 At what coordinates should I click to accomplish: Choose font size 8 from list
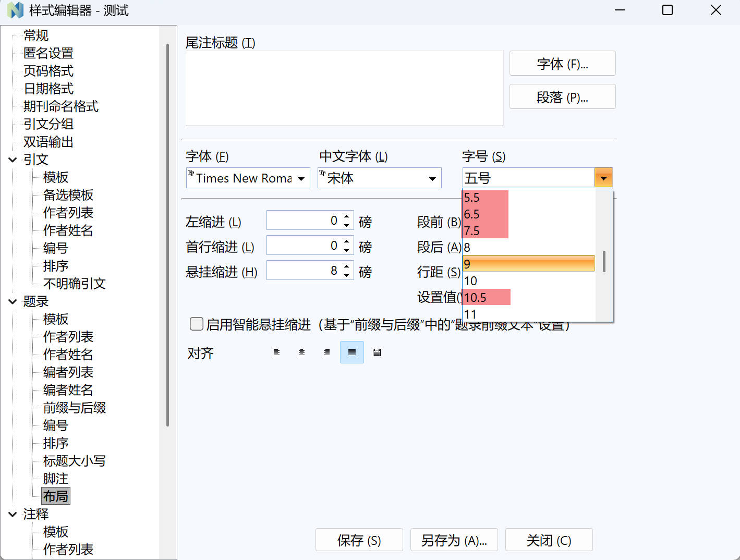(x=467, y=248)
